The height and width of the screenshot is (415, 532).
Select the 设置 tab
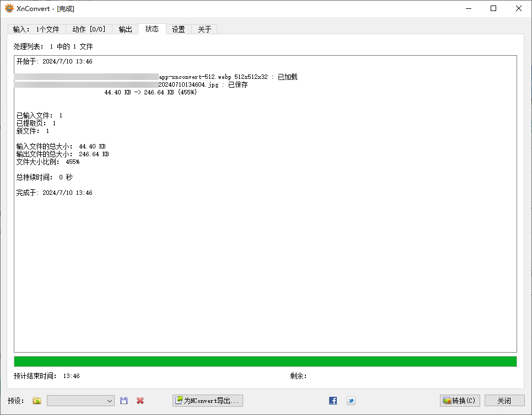coord(178,29)
